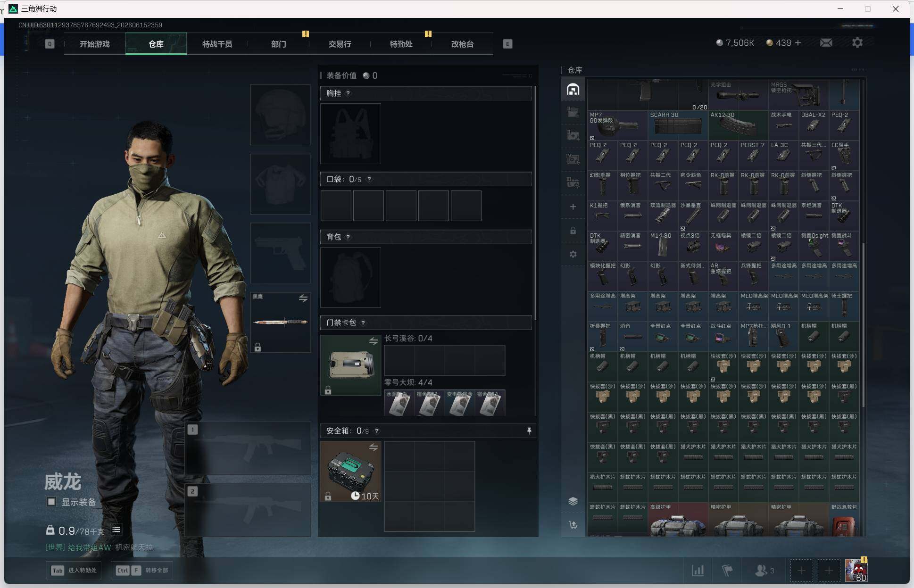Show help for 安全箱 section
914x588 pixels.
point(377,431)
